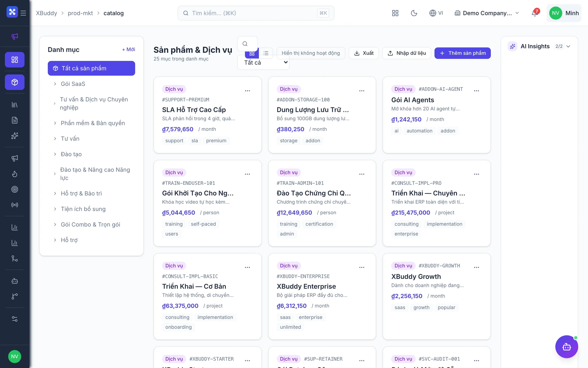Screen dimensions: 588x368
Task: Click the Thêm sản phẩm button
Action: coord(462,53)
